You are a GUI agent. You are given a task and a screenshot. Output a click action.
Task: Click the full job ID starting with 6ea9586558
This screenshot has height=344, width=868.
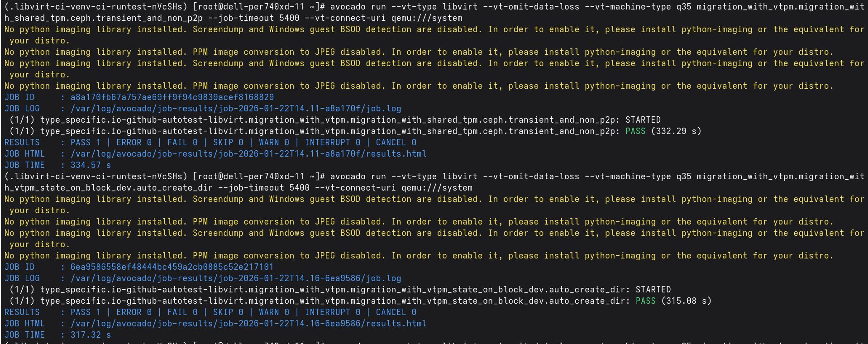(172, 267)
